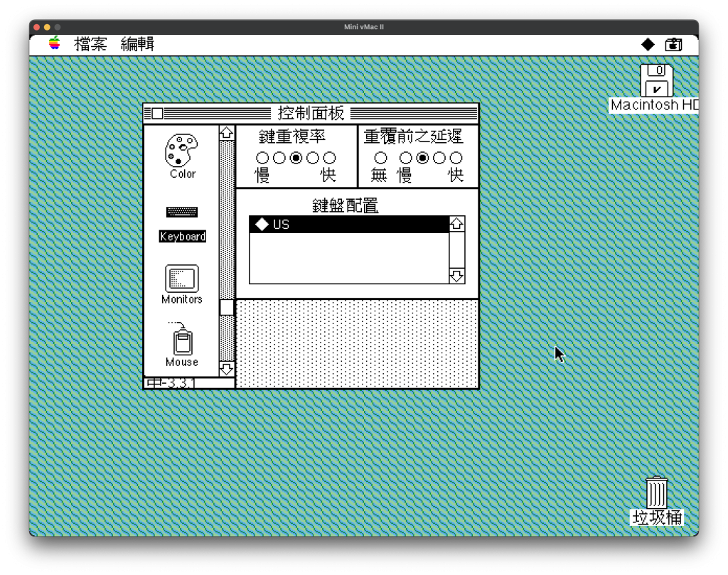Click the keyboard layout list down arrow
The height and width of the screenshot is (575, 728).
click(457, 276)
